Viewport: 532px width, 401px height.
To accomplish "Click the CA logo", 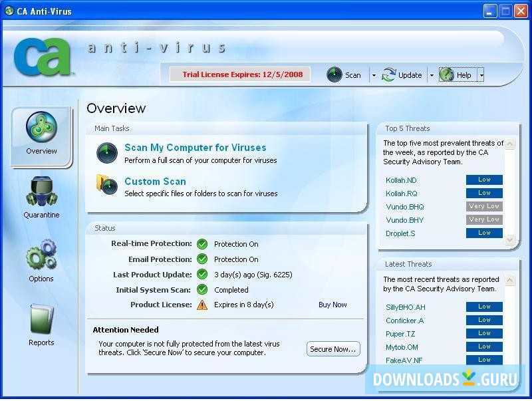I will tap(43, 57).
